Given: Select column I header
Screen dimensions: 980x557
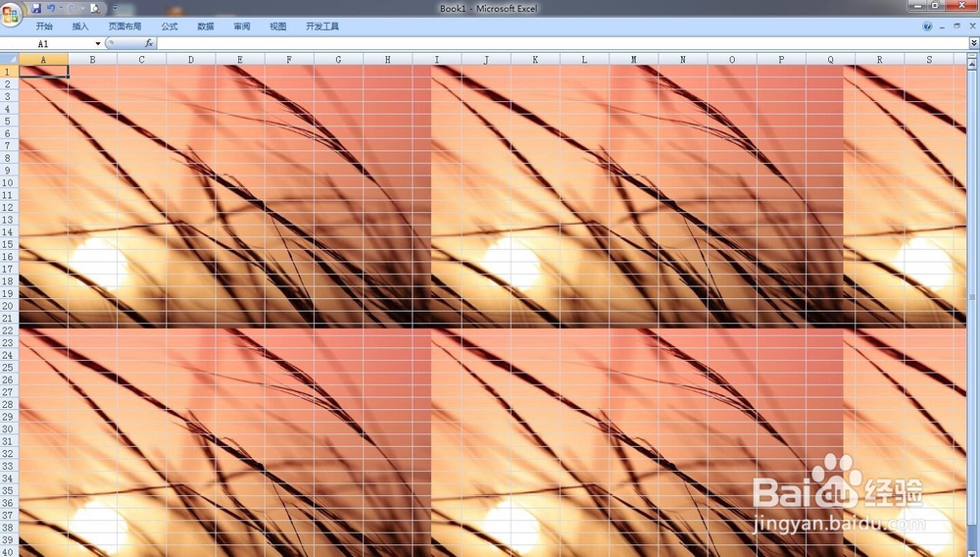Looking at the screenshot, I should [x=437, y=60].
